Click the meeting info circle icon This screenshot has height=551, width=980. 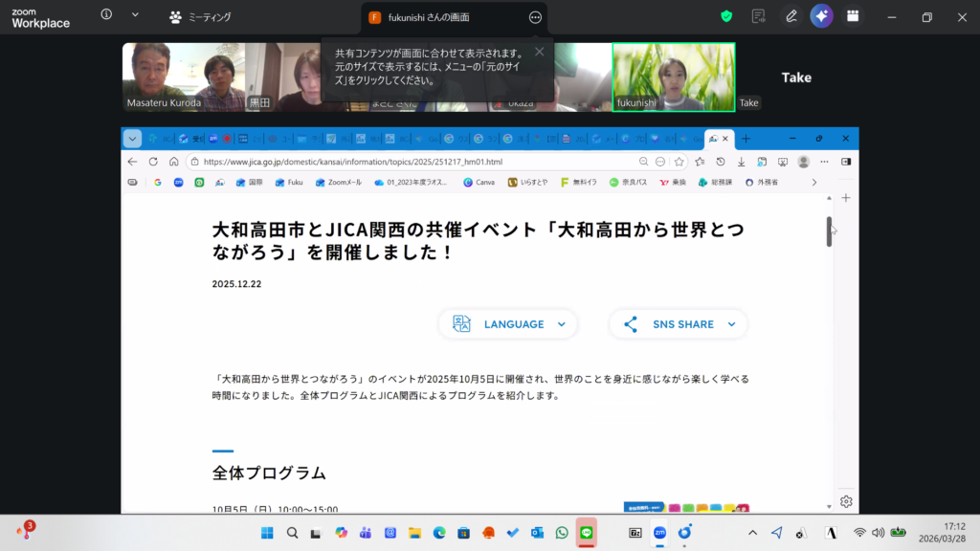(106, 15)
